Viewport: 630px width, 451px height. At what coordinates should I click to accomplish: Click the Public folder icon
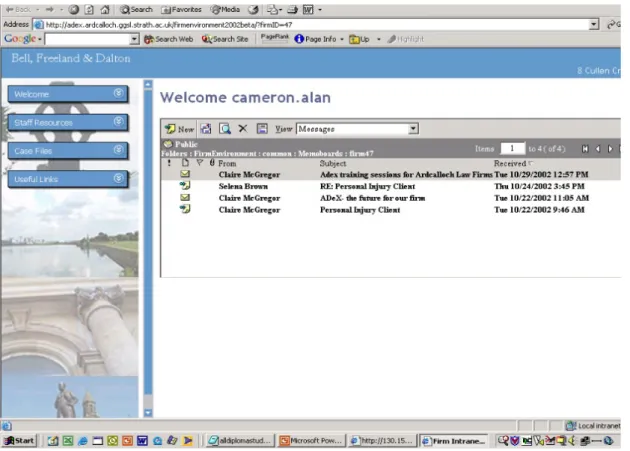point(168,144)
